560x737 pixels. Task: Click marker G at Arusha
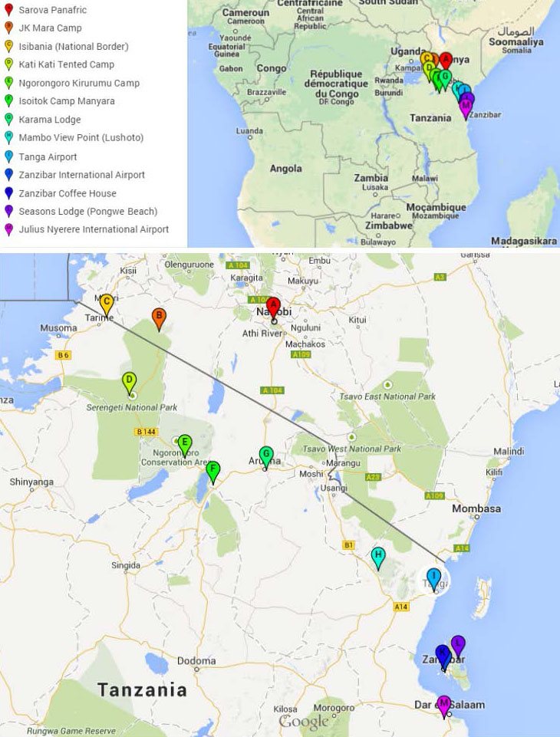[x=266, y=456]
